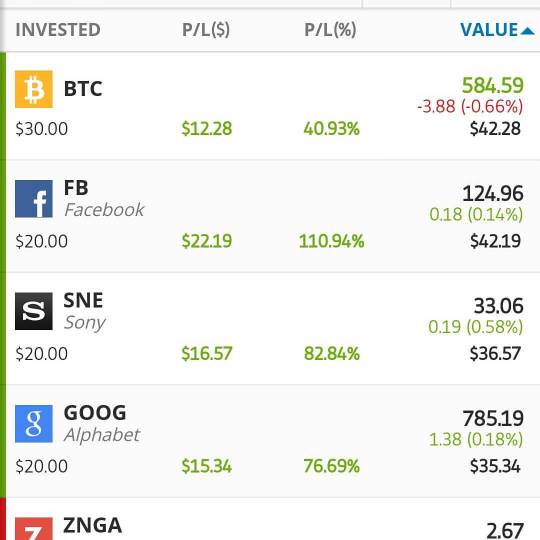
Task: Click the Facebook logo icon
Action: pyautogui.click(x=34, y=199)
